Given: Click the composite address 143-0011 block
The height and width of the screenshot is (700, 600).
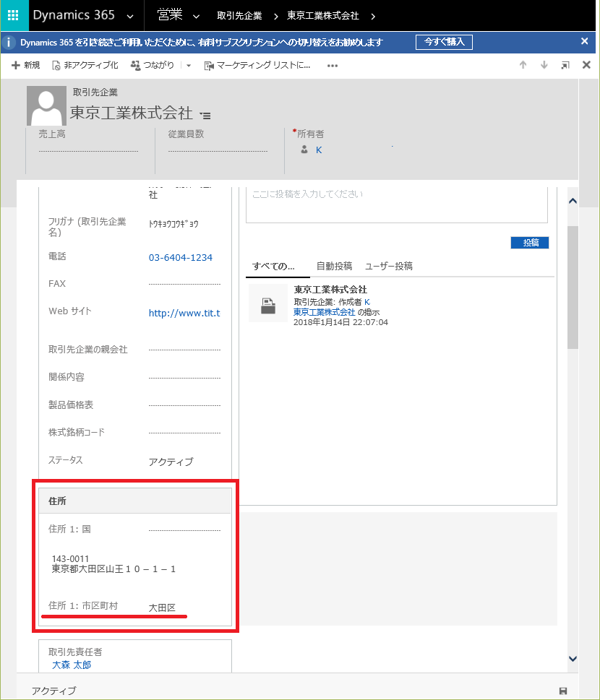Looking at the screenshot, I should tap(113, 564).
